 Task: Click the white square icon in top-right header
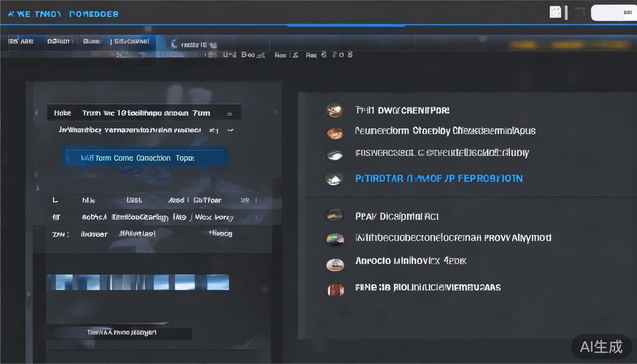[555, 12]
